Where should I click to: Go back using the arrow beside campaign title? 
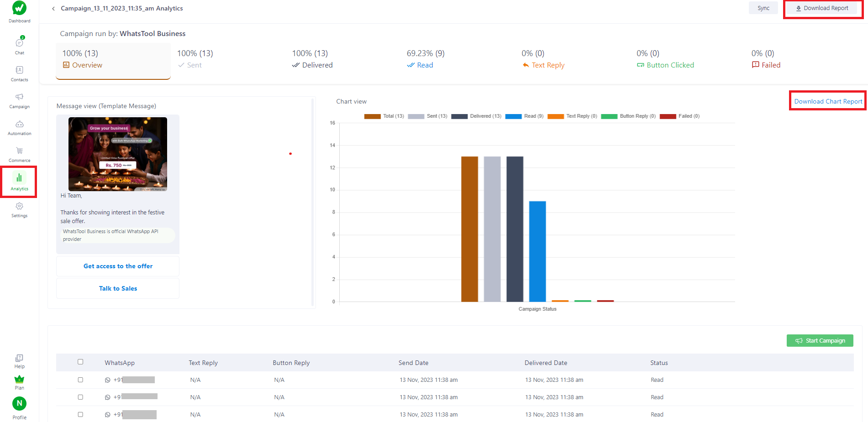53,9
